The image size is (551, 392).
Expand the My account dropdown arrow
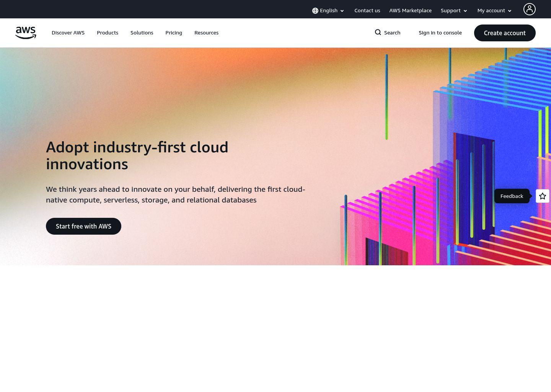click(510, 11)
